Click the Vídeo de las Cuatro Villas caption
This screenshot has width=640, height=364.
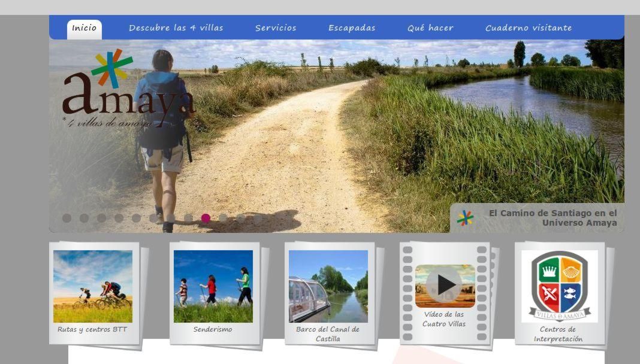point(444,319)
